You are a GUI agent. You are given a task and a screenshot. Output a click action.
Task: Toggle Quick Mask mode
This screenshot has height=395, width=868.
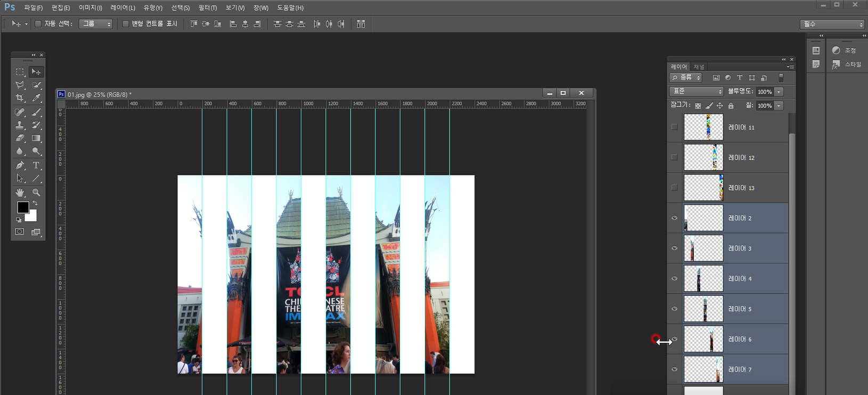(20, 232)
